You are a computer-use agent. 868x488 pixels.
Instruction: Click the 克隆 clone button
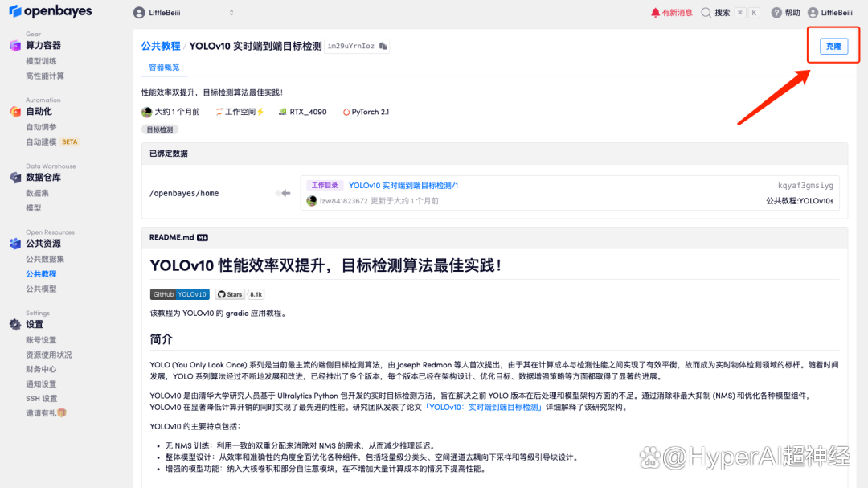click(x=833, y=46)
